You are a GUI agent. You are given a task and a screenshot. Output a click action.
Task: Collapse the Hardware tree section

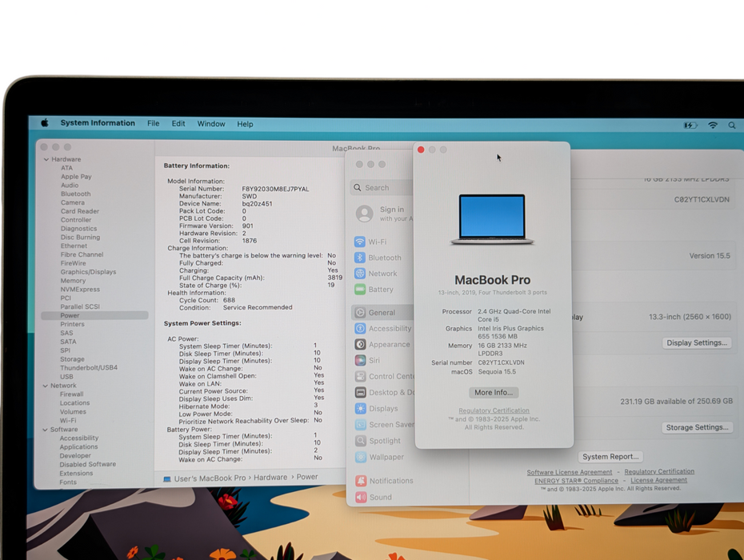click(46, 159)
